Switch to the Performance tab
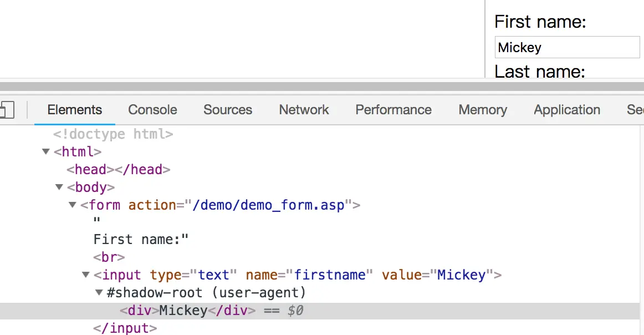 (x=393, y=110)
